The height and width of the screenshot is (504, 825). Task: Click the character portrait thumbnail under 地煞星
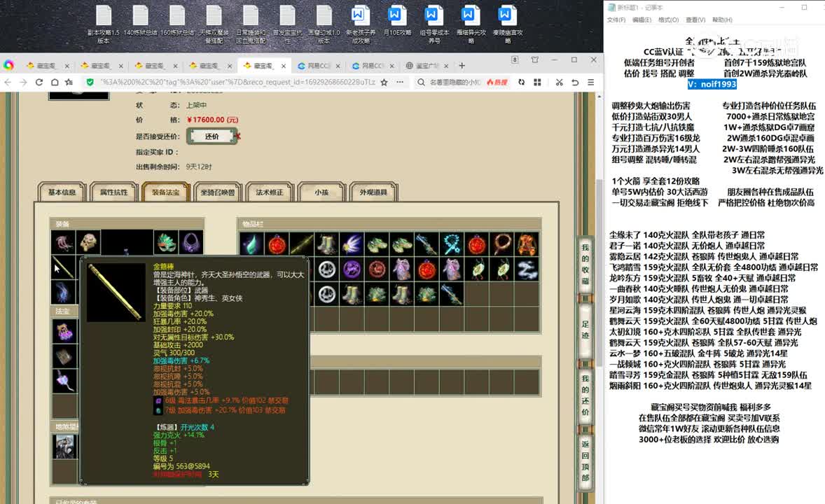pos(64,446)
